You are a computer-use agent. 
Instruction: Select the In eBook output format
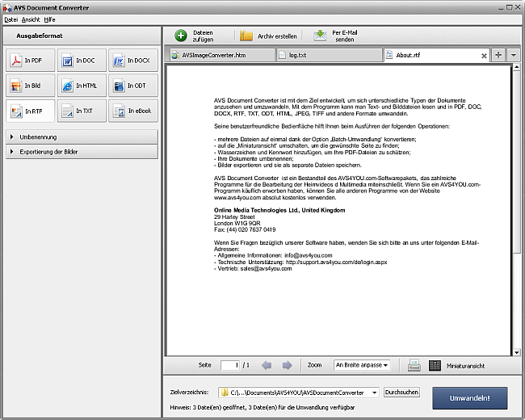click(133, 111)
